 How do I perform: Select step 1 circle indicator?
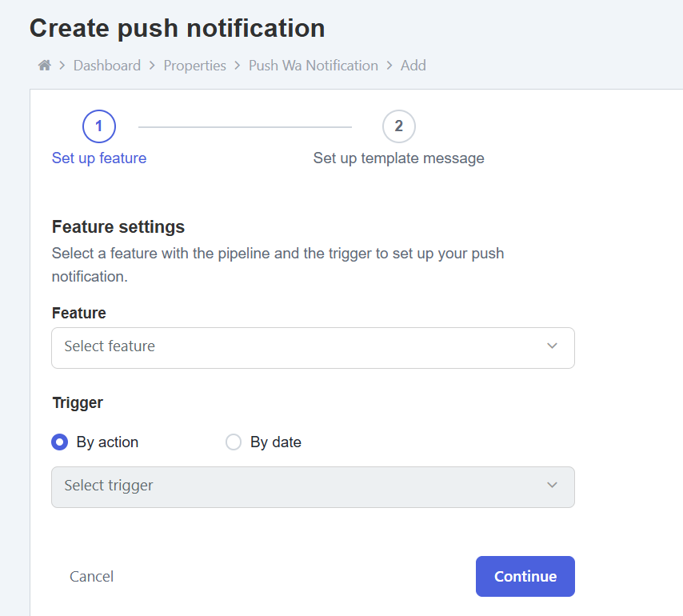coord(99,126)
